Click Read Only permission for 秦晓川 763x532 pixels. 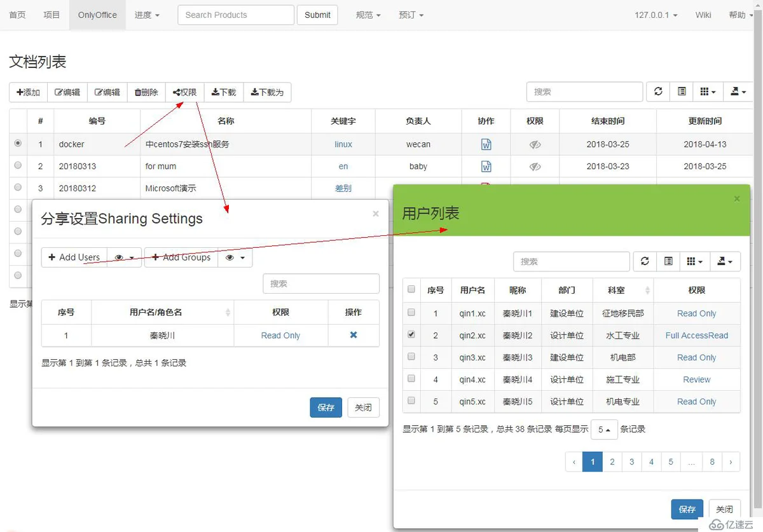pos(280,336)
